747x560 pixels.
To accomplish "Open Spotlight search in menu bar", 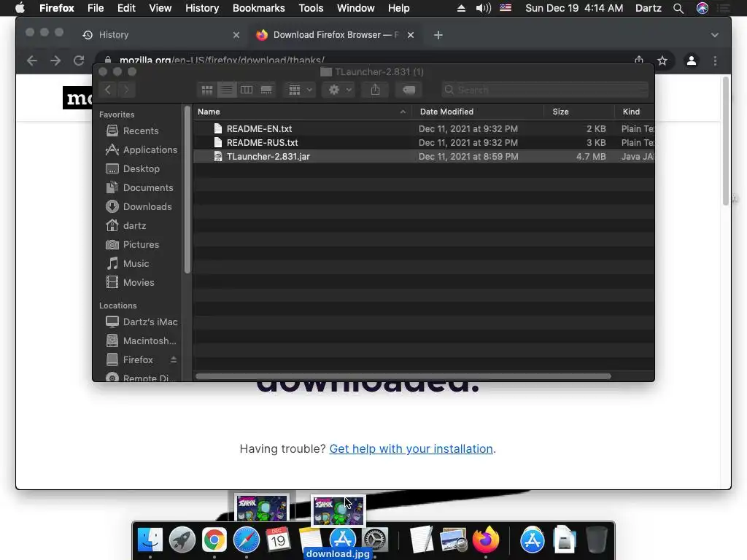I will (678, 8).
